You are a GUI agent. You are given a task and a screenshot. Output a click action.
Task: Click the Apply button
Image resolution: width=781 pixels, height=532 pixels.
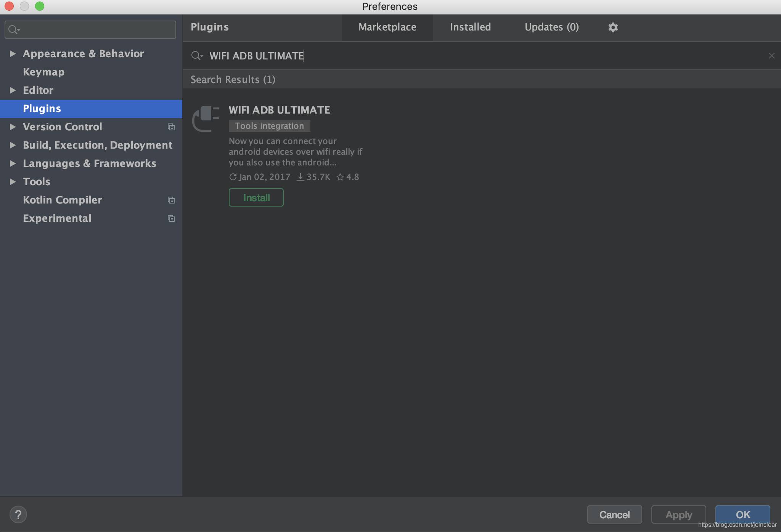coord(679,514)
